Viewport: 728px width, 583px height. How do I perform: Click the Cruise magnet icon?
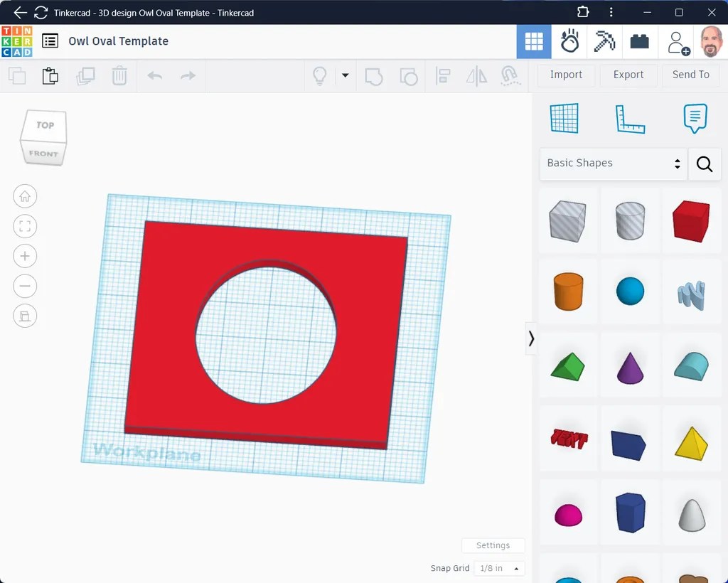tap(510, 75)
